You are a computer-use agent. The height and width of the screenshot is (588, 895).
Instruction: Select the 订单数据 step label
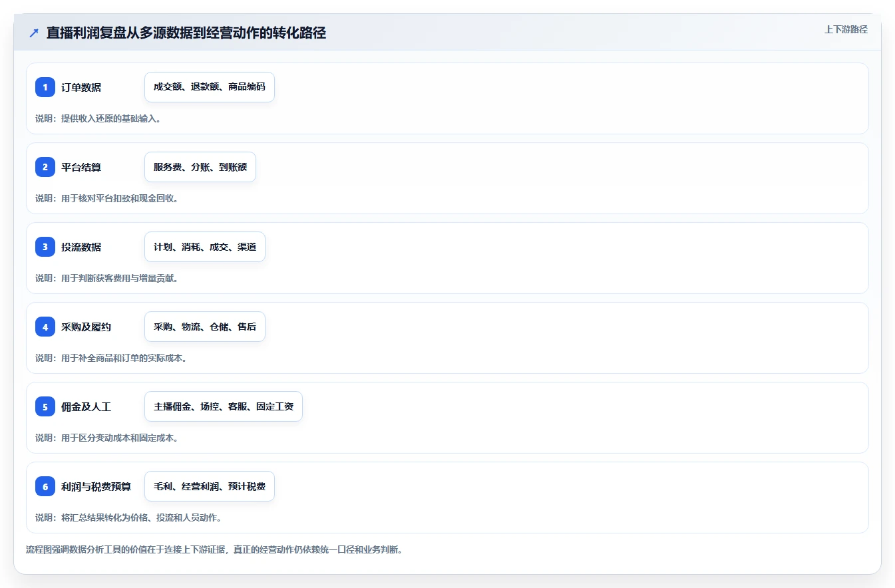point(81,87)
